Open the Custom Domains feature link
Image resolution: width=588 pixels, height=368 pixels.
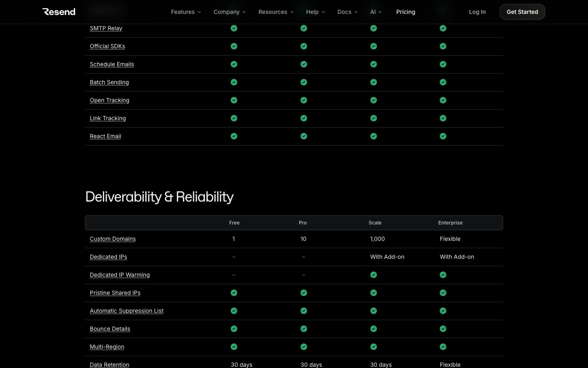(113, 239)
